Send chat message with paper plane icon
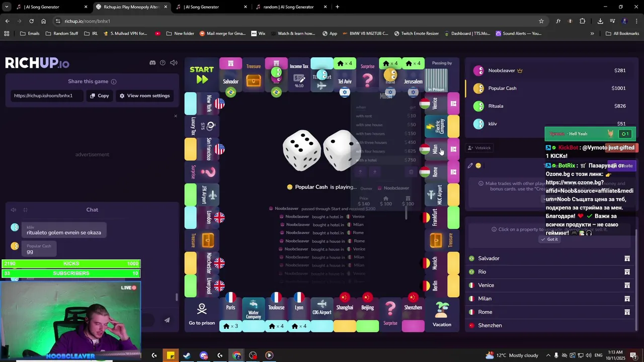The width and height of the screenshot is (644, 362). coord(167,320)
